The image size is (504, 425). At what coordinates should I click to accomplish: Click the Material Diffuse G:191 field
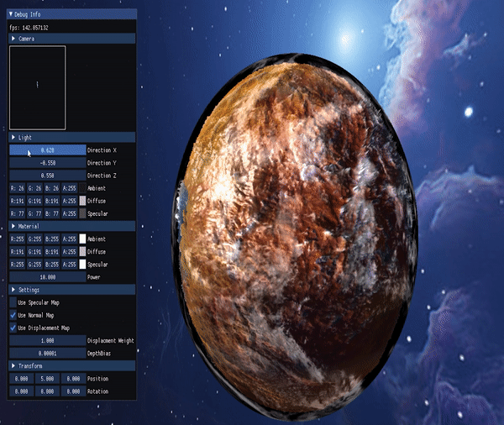tap(34, 252)
